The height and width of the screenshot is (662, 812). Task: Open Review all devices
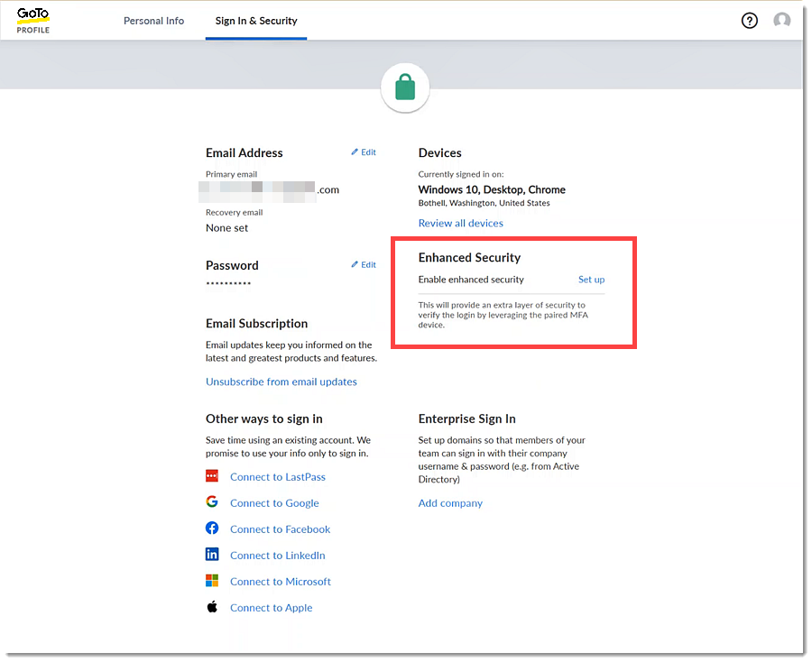tap(460, 223)
